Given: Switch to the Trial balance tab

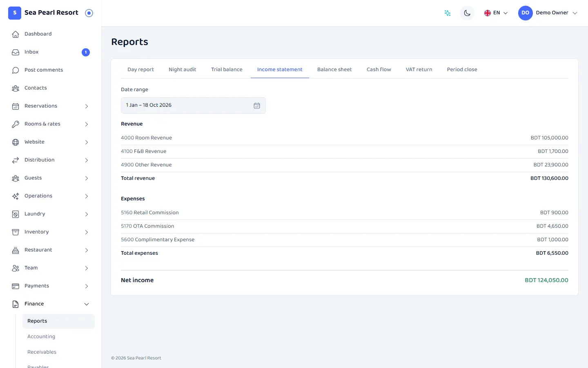Looking at the screenshot, I should tap(227, 70).
